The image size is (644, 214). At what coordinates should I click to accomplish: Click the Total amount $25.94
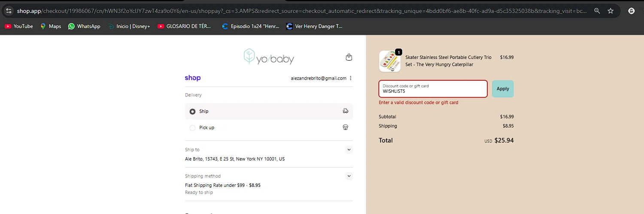(x=504, y=141)
